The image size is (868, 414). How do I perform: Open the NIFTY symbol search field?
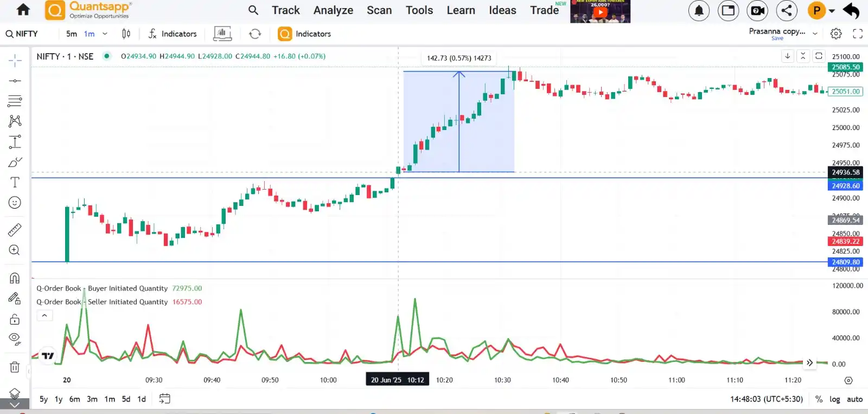pos(22,34)
